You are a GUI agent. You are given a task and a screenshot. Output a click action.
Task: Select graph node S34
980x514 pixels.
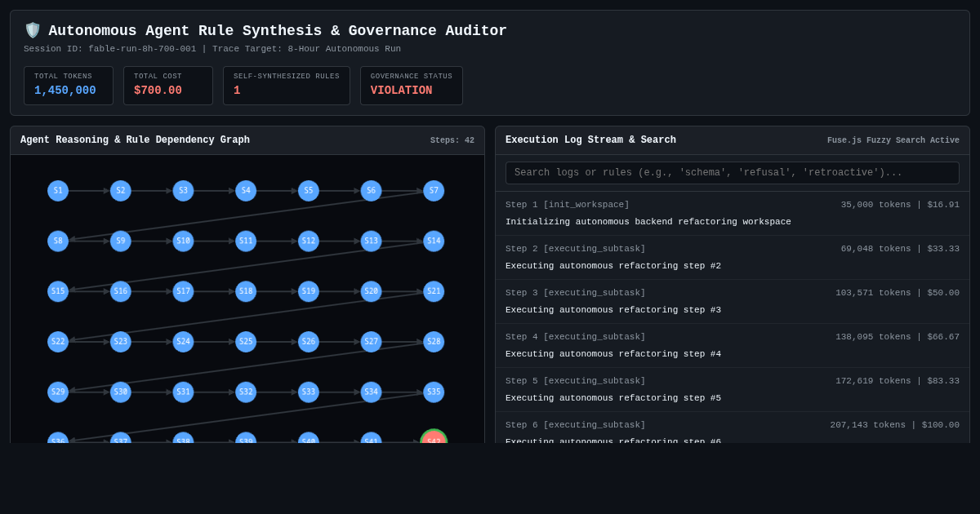tap(371, 392)
